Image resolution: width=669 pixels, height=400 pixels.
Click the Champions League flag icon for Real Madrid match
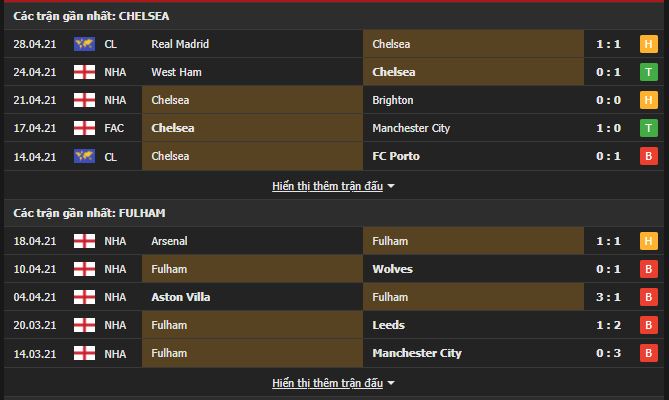[84, 44]
